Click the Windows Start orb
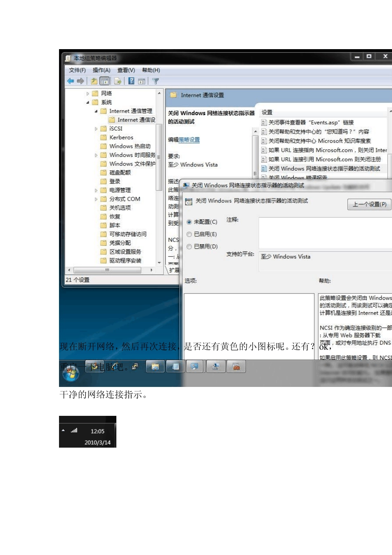392x555 pixels. (71, 373)
